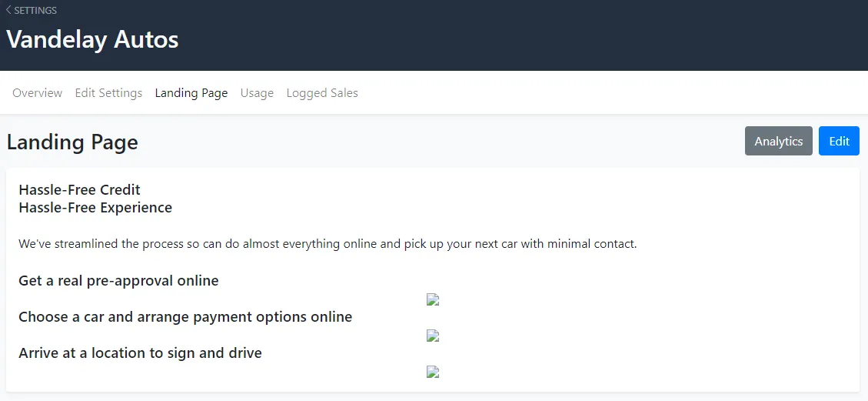The height and width of the screenshot is (401, 868).
Task: Go to the Usage tab
Action: [x=257, y=93]
